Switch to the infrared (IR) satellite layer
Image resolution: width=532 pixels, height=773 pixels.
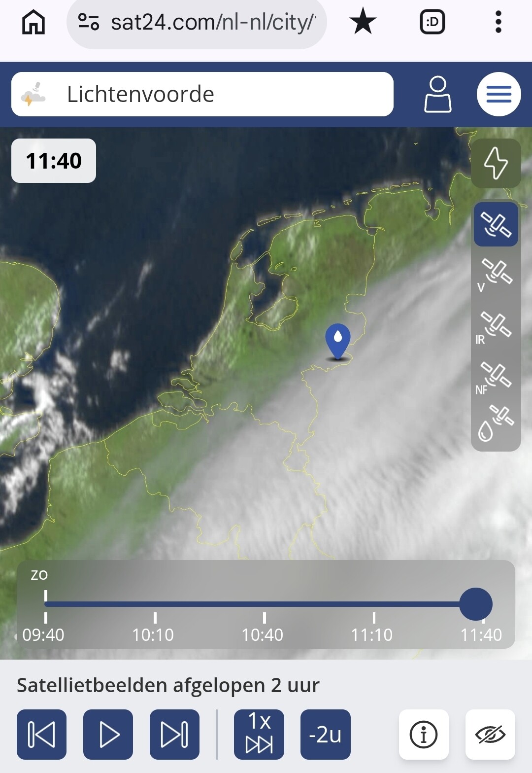[x=495, y=327]
